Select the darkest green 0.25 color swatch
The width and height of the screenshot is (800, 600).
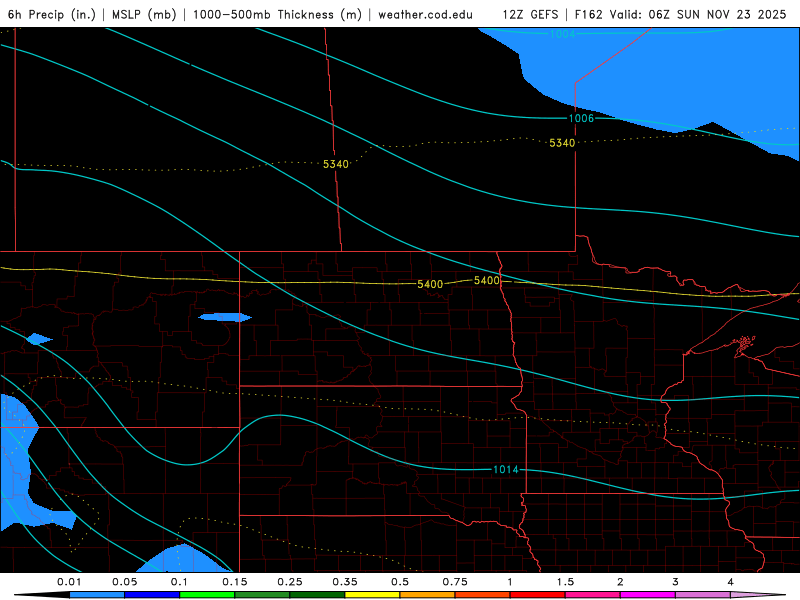click(317, 595)
